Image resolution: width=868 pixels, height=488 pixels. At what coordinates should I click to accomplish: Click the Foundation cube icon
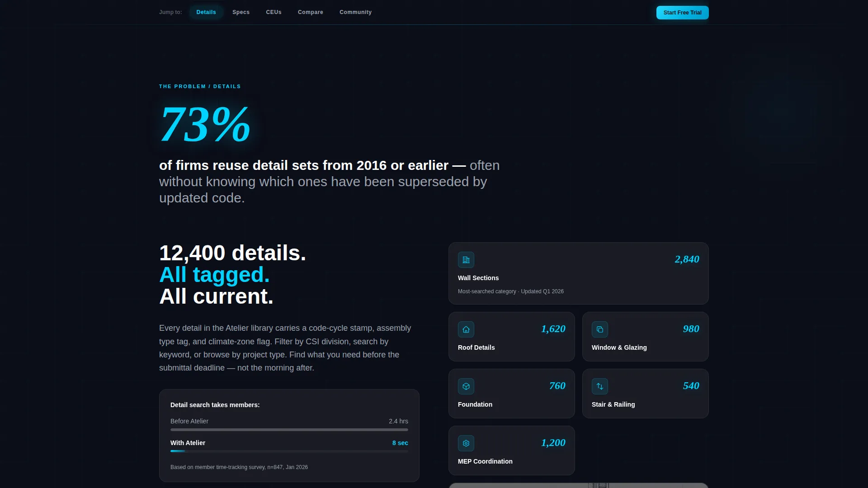tap(466, 386)
